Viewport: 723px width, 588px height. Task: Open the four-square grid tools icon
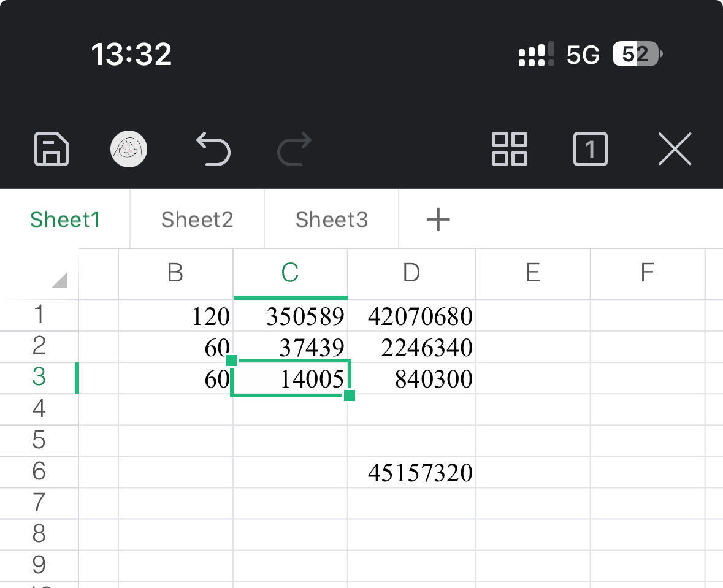(x=510, y=149)
